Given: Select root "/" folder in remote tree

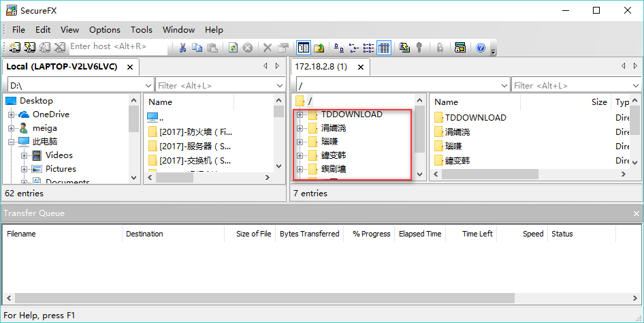Looking at the screenshot, I should tap(310, 101).
